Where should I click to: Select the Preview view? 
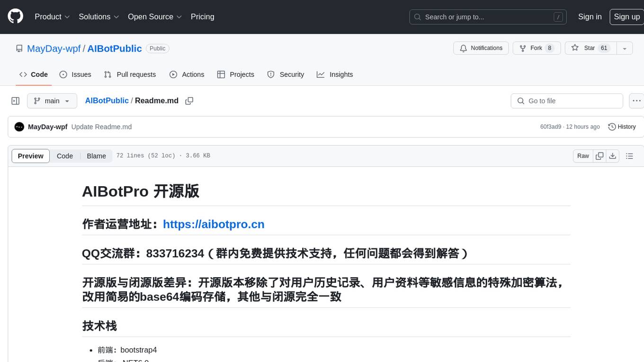tap(31, 156)
